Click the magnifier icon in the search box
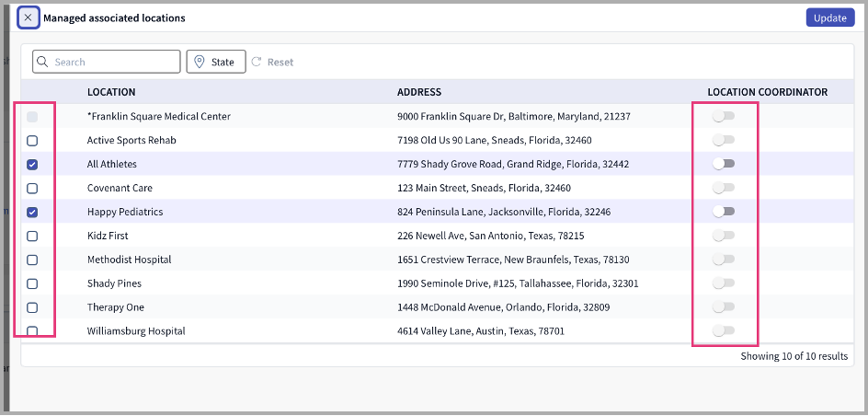868x416 pixels. tap(42, 62)
